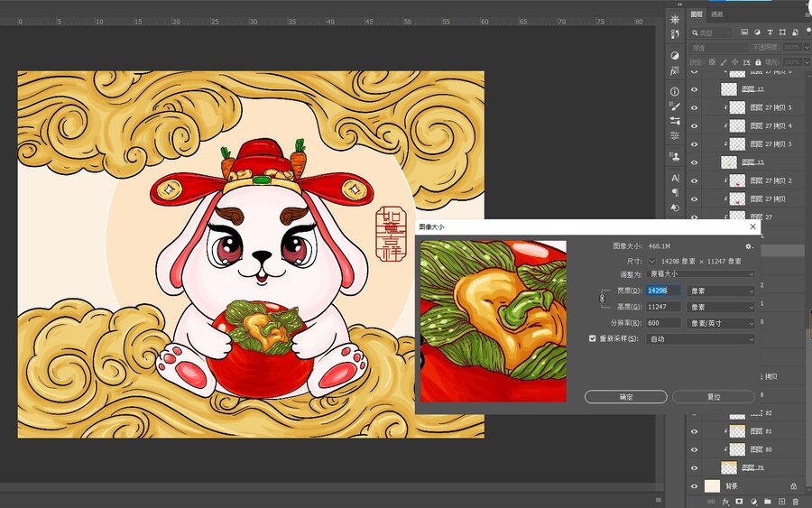Confirm with the 确定 button
This screenshot has height=508, width=812.
point(625,397)
